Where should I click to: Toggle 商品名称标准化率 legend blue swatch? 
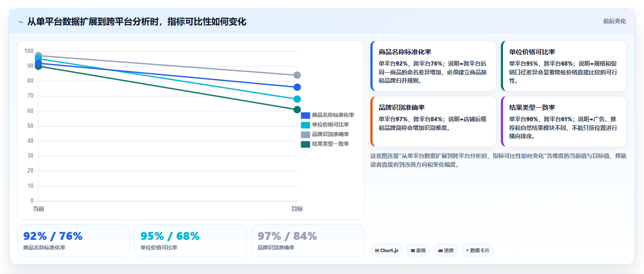tap(306, 115)
